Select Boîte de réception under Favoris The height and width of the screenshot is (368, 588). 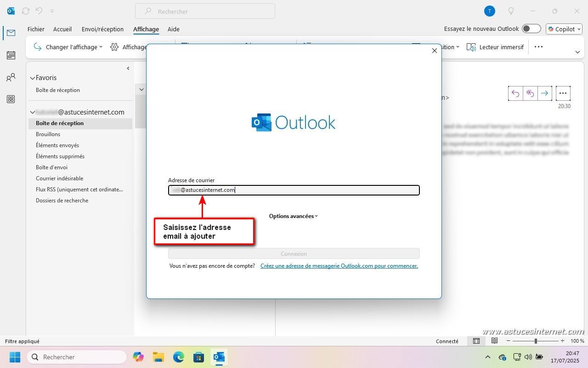pos(58,90)
